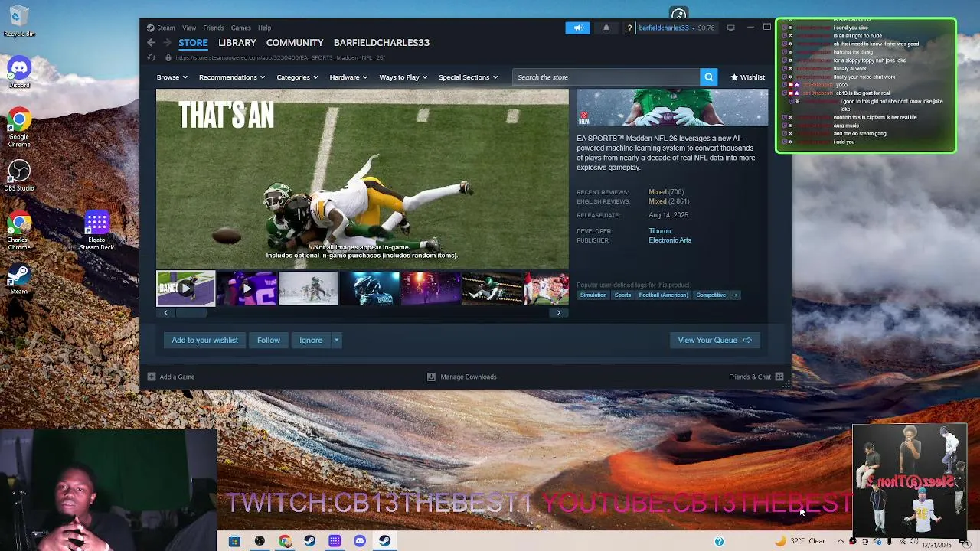The width and height of the screenshot is (980, 551).
Task: Open OBS from the taskbar
Action: point(260,541)
